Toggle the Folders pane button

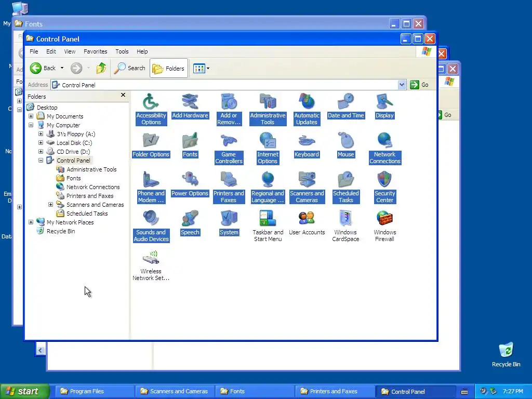tap(169, 69)
